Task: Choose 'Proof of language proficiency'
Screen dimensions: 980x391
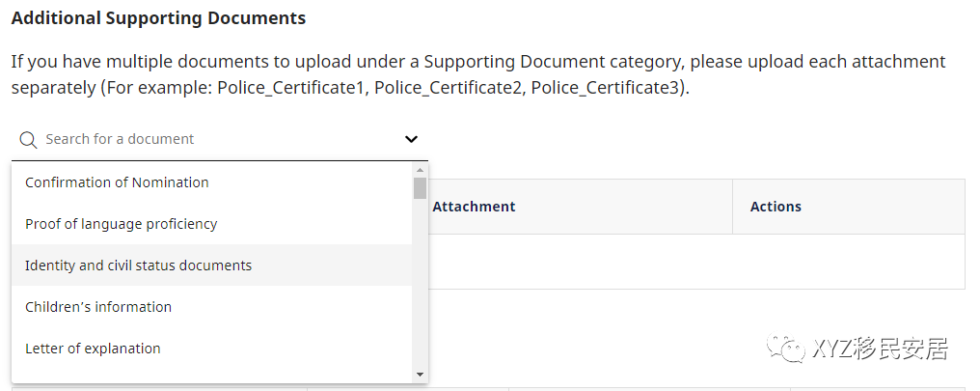Action: pos(122,224)
